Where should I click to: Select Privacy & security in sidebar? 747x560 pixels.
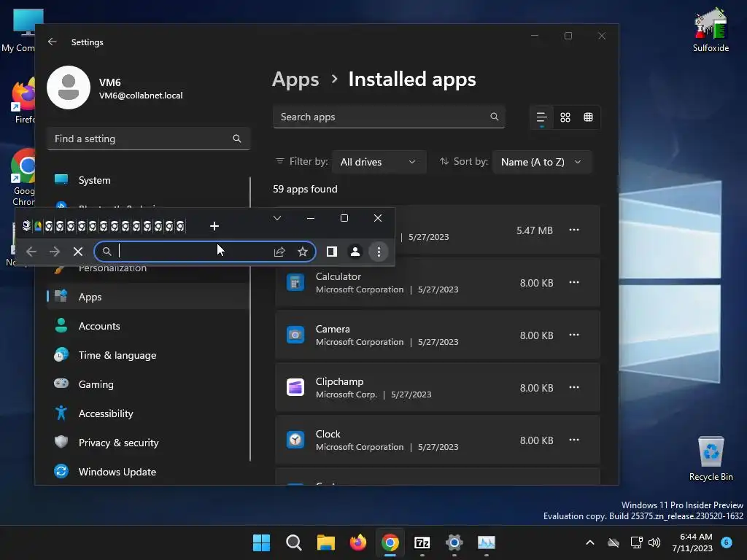[148, 443]
